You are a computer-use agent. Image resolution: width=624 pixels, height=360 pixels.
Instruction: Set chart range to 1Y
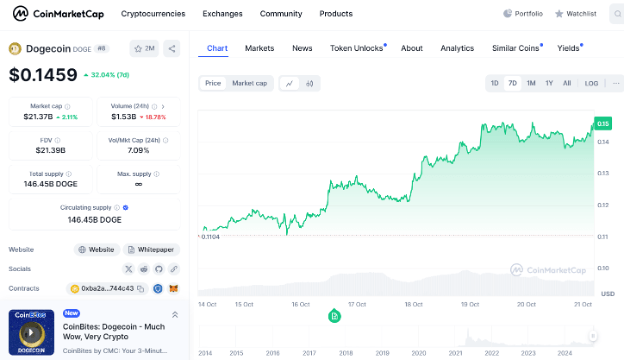pos(549,83)
